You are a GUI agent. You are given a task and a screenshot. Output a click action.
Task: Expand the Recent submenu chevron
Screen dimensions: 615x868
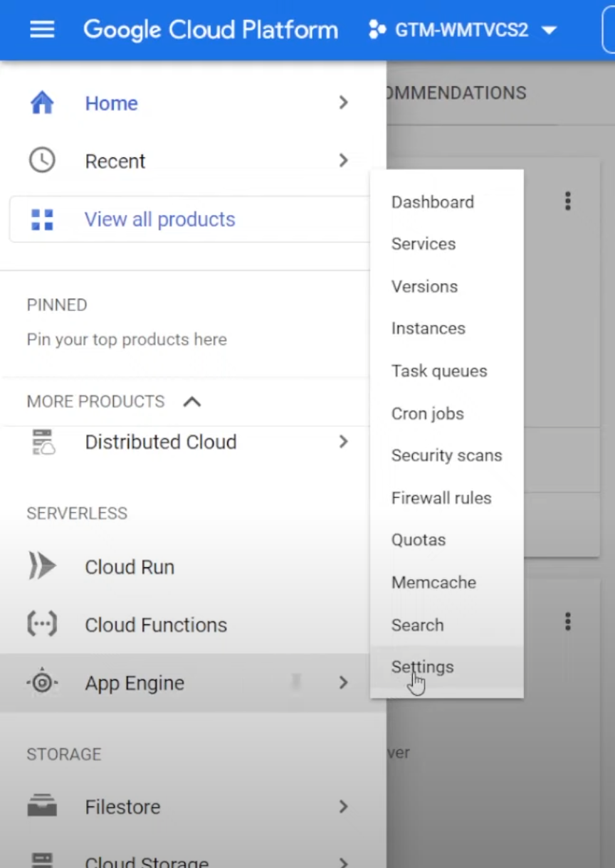tap(343, 160)
